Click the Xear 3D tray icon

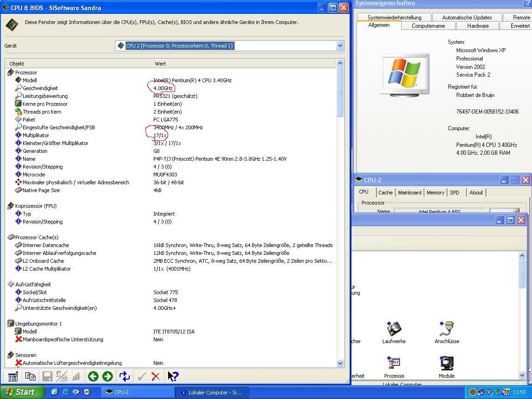tap(506, 392)
